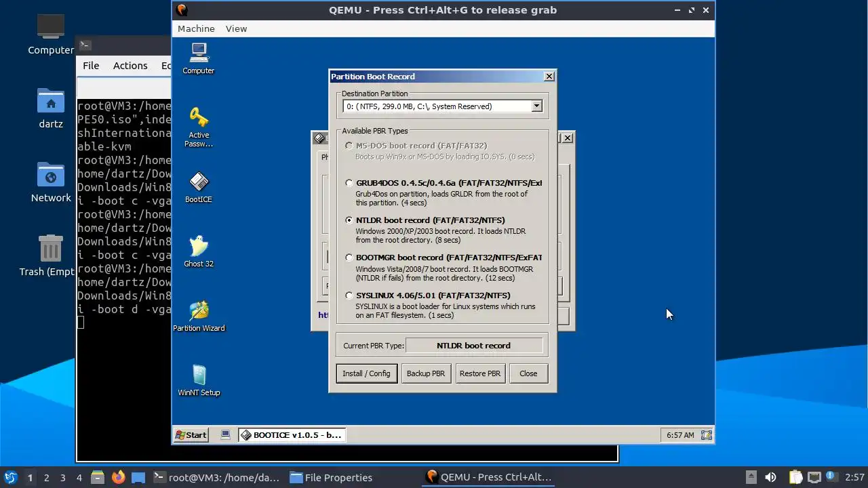The height and width of the screenshot is (488, 868).
Task: Open file manager launcher in host panel
Action: point(97,477)
